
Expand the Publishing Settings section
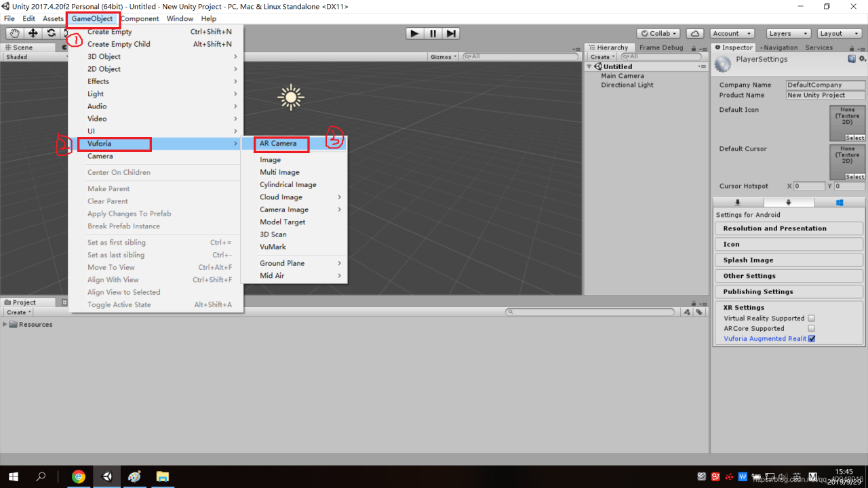789,291
